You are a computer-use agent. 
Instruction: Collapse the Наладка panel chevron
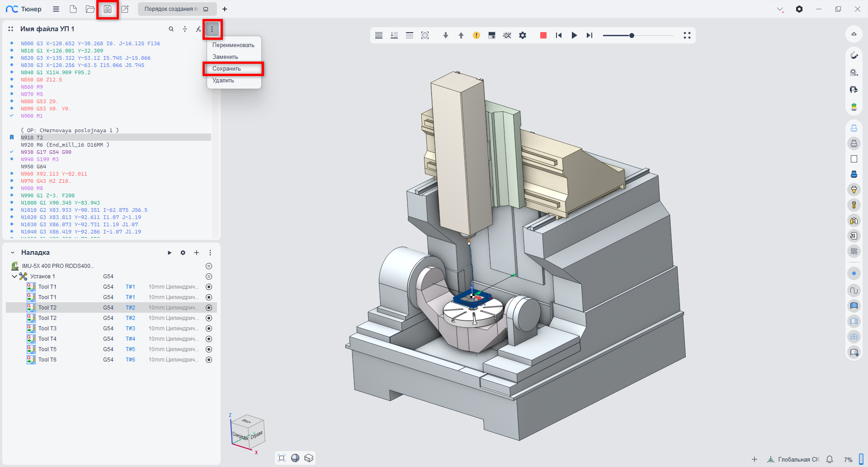[13, 253]
